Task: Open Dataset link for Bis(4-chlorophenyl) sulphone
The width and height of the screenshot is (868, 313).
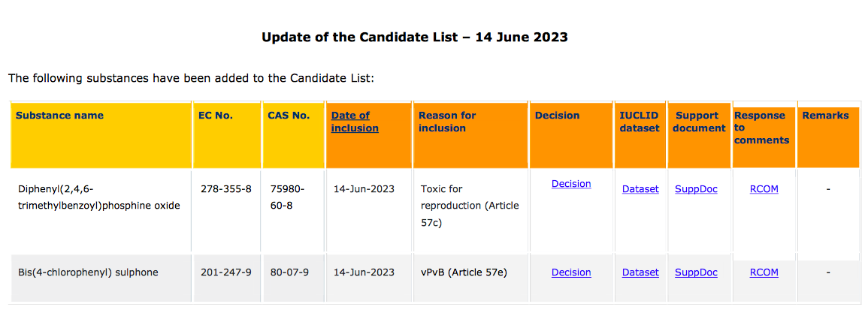Action: pyautogui.click(x=640, y=272)
